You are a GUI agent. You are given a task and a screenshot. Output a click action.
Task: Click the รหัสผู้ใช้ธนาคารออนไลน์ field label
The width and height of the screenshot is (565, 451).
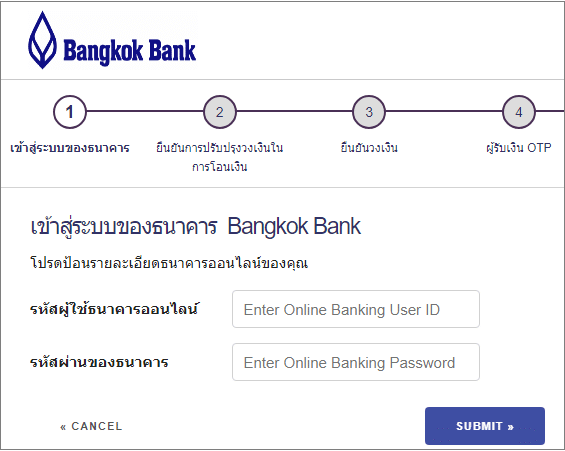click(114, 309)
